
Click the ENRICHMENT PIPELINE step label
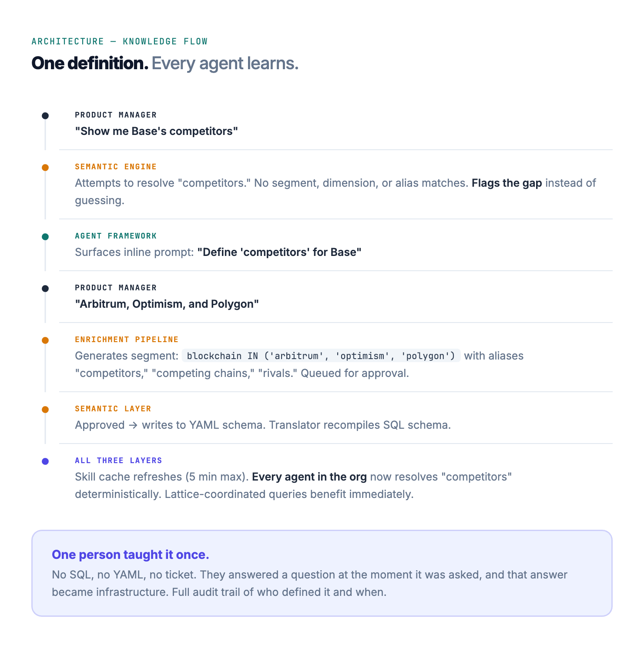[127, 340]
